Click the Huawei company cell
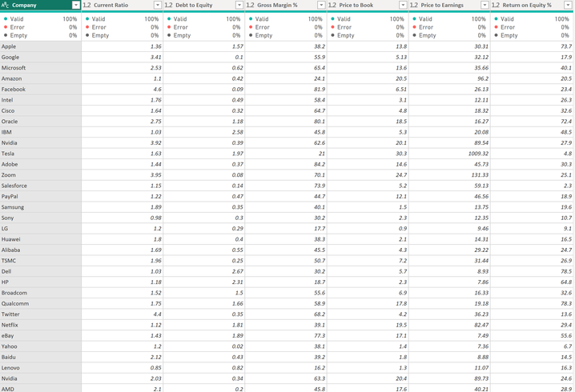 (40, 239)
